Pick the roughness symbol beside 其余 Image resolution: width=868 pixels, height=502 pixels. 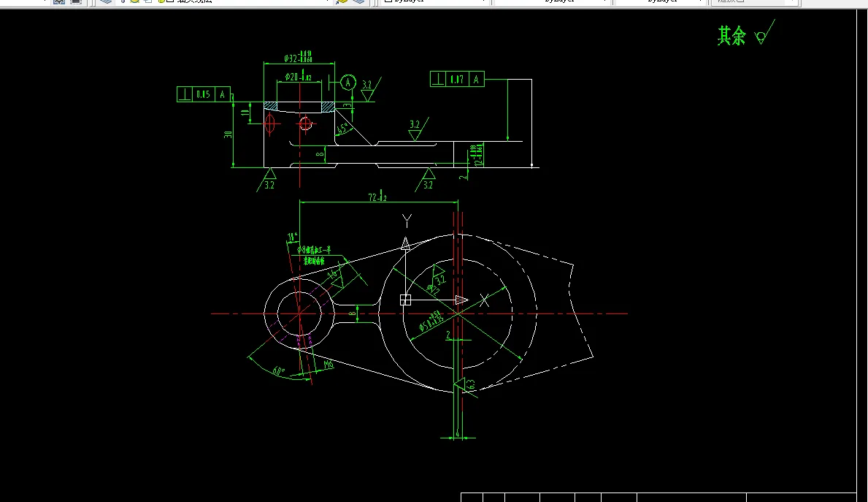(764, 32)
